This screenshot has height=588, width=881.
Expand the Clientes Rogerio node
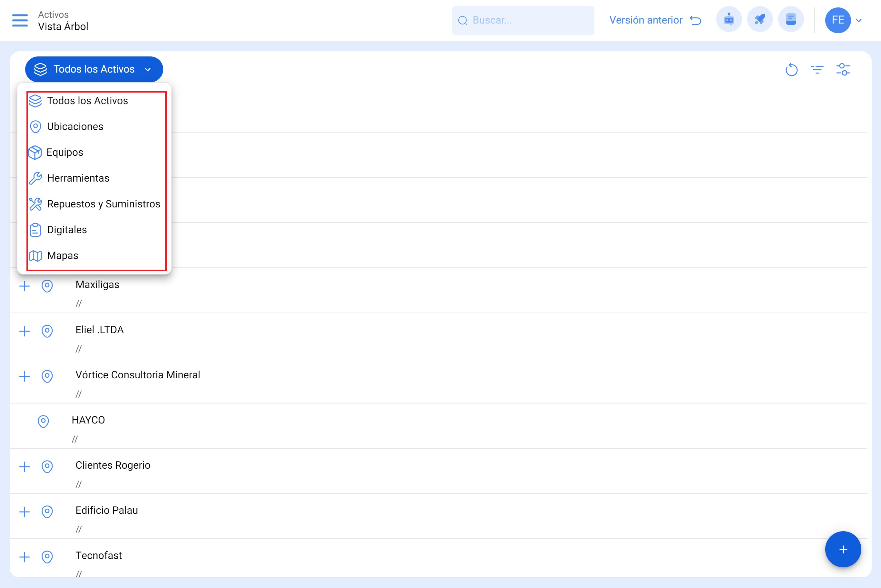tap(25, 466)
